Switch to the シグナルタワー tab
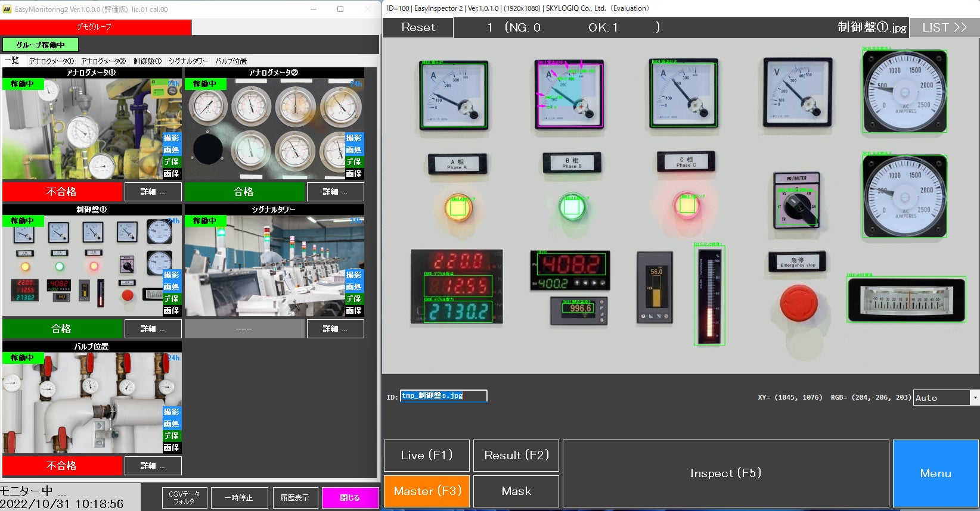 point(188,61)
